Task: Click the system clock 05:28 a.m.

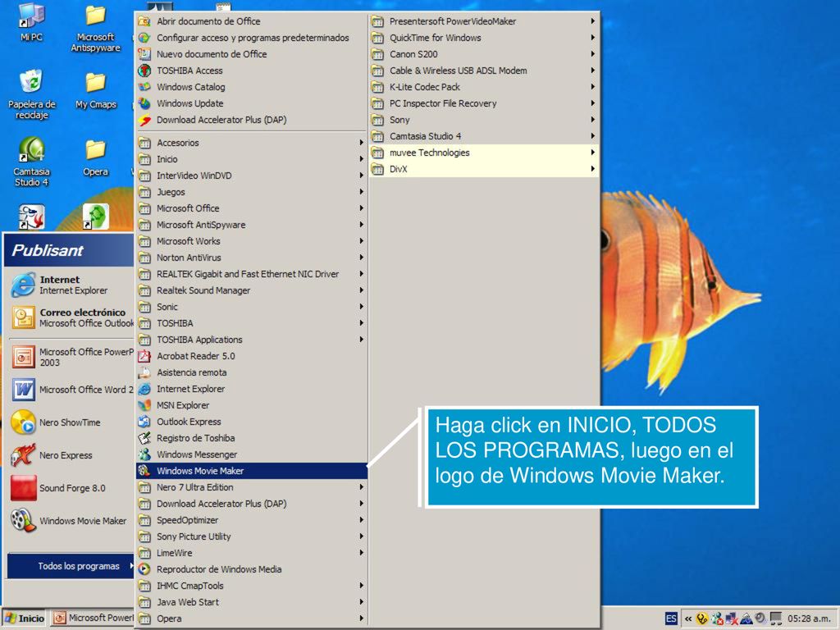Action: [x=809, y=619]
